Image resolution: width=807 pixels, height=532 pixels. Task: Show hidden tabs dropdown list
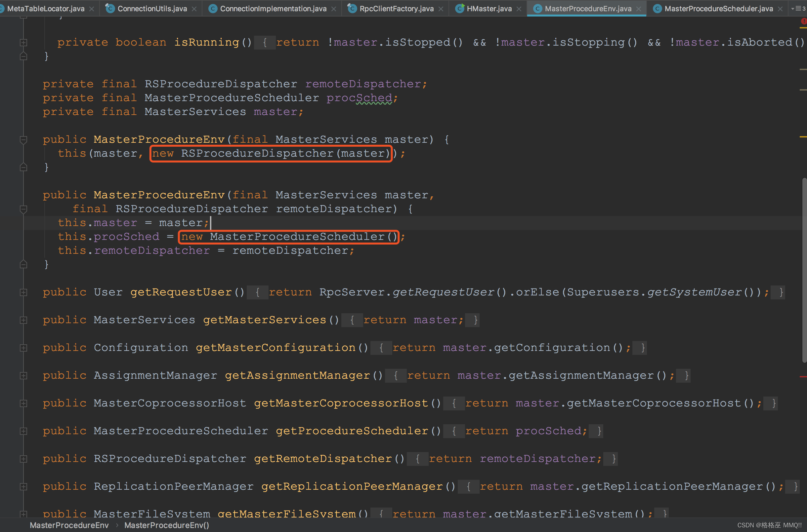(798, 9)
